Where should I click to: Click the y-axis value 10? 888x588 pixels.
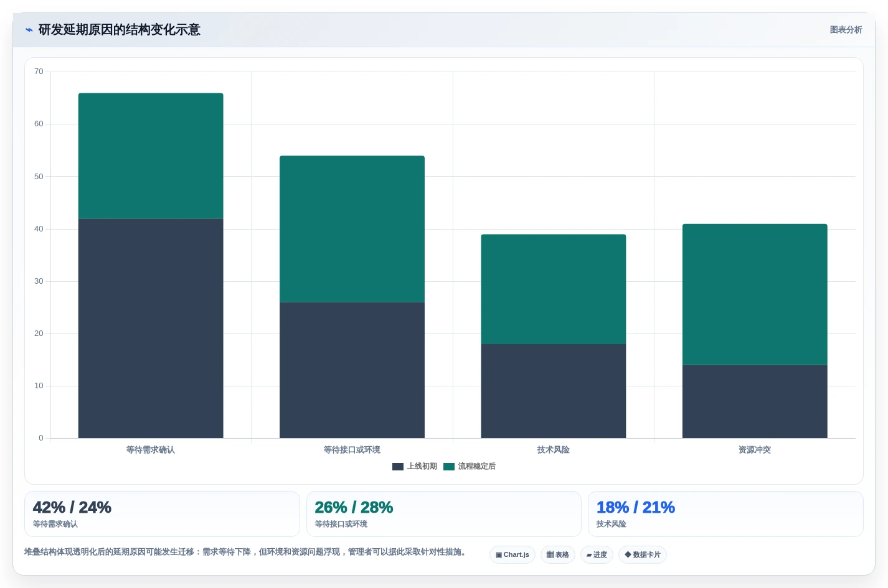pos(39,386)
